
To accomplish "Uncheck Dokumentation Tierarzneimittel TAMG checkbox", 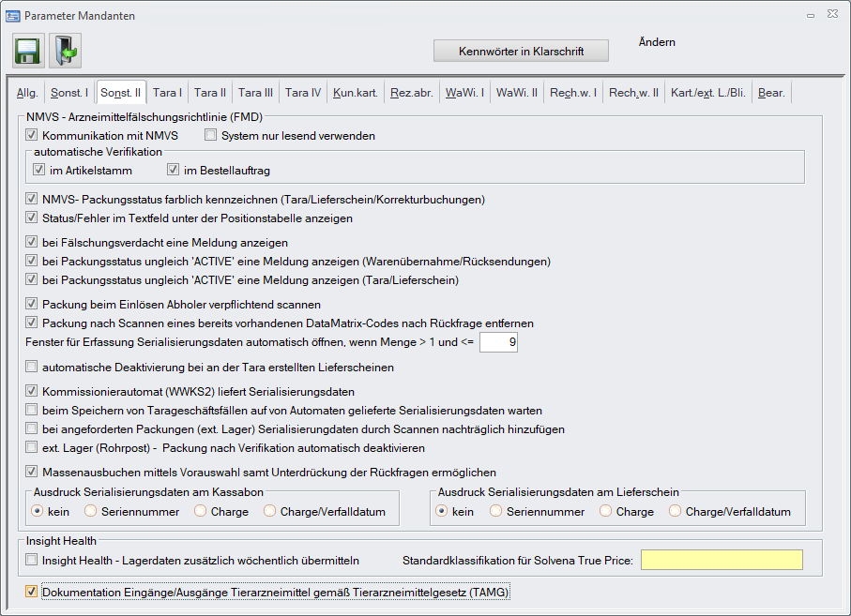I will (33, 593).
